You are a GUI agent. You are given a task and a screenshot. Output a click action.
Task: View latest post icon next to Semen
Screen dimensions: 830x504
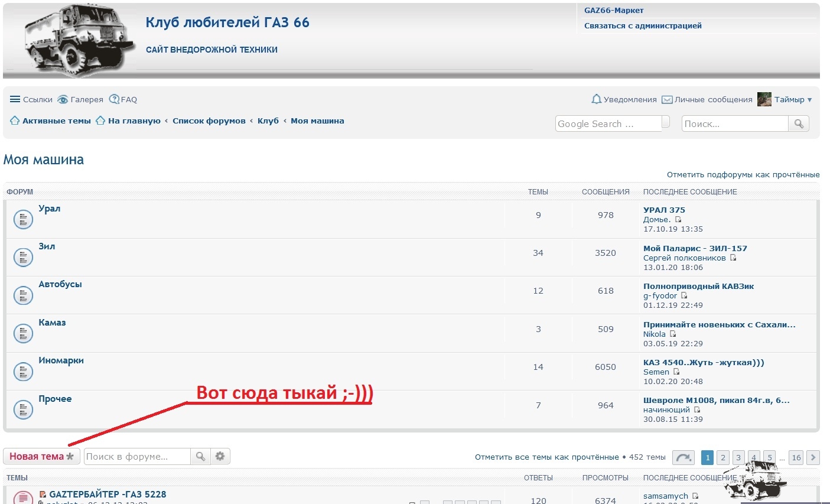[x=676, y=372]
